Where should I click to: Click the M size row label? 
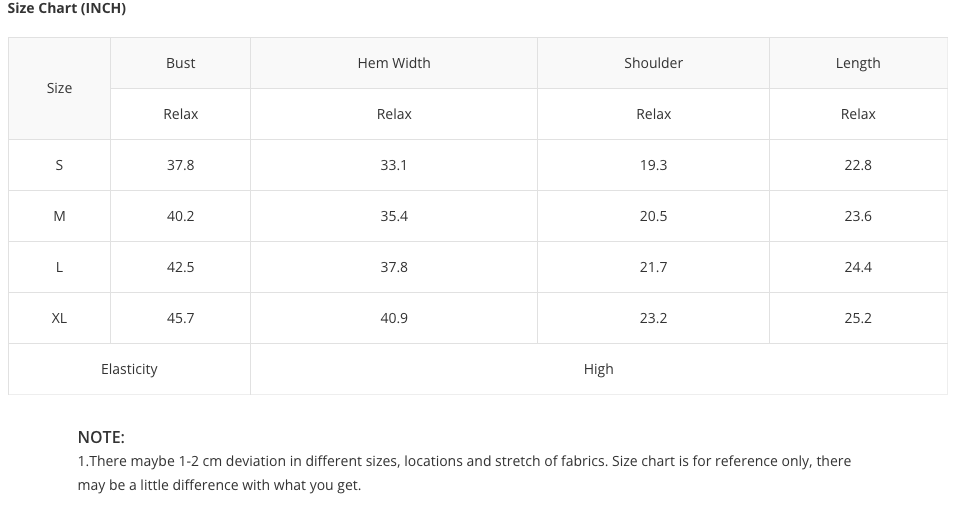click(x=59, y=216)
